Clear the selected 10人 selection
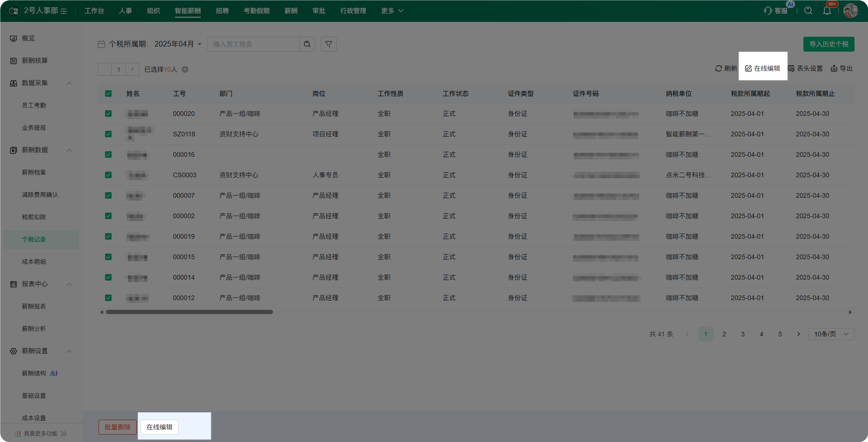 pos(185,69)
